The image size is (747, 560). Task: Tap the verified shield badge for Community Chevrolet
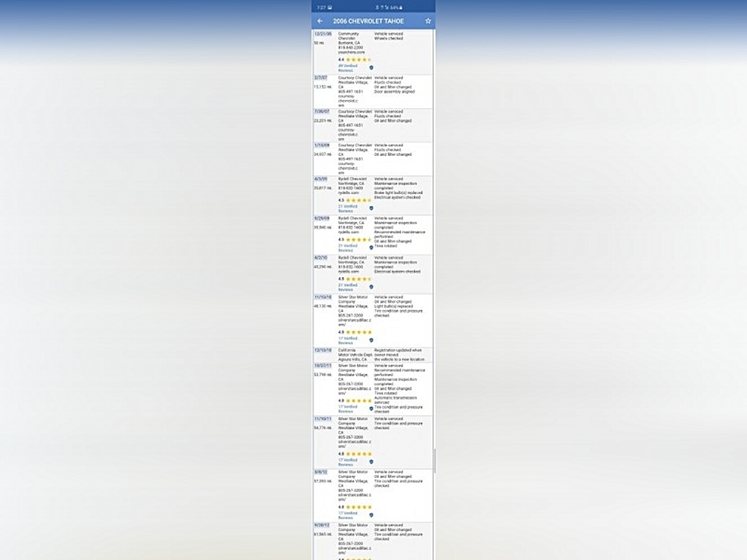point(371,67)
